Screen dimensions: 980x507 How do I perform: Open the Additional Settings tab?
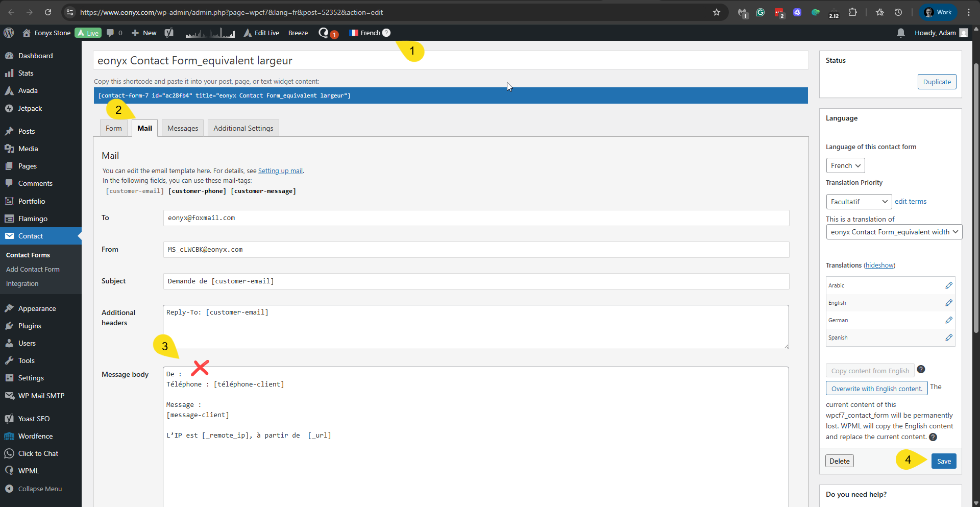point(243,128)
